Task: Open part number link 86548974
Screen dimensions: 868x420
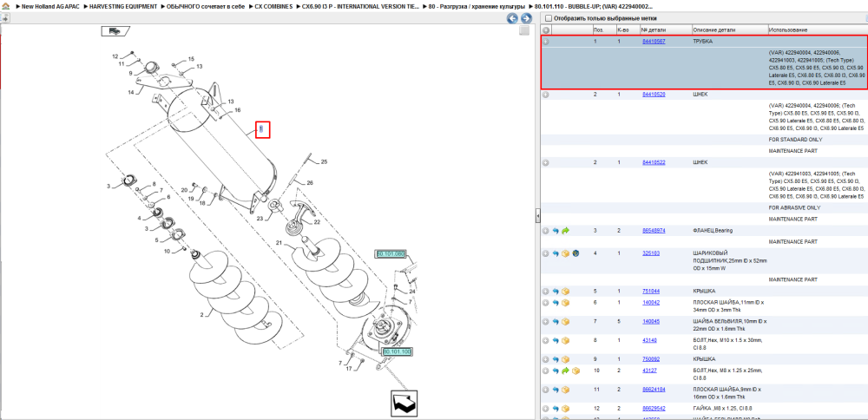Action: pyautogui.click(x=654, y=230)
